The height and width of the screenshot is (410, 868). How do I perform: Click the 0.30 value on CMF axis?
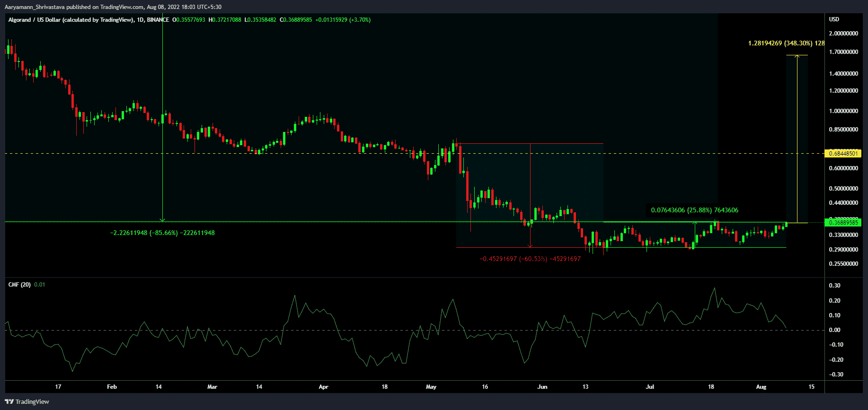pos(835,286)
